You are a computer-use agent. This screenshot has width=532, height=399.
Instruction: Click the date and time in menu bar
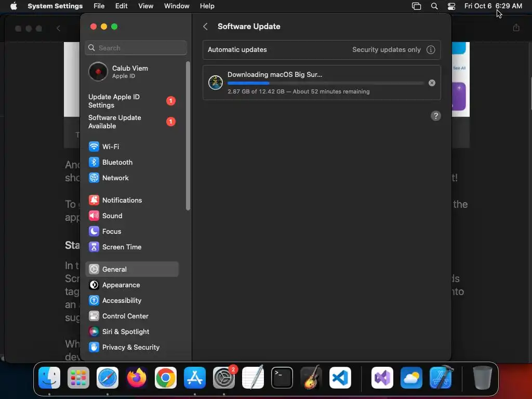493,6
